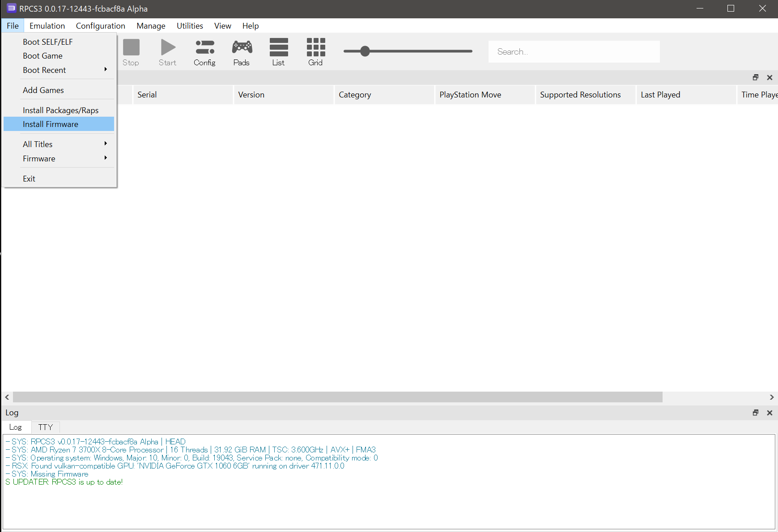Switch game view to List mode
The height and width of the screenshot is (532, 778).
click(278, 52)
